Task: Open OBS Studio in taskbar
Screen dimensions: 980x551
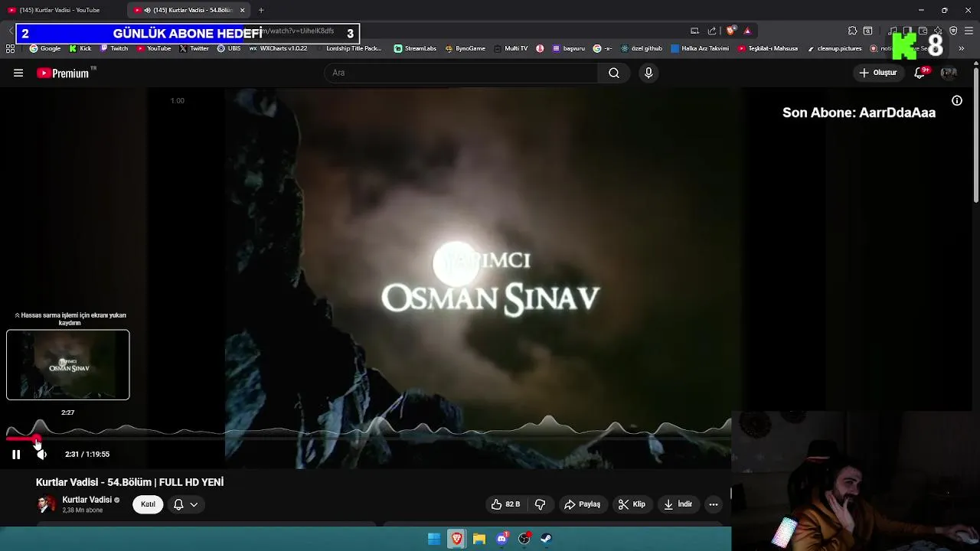Action: (x=524, y=539)
